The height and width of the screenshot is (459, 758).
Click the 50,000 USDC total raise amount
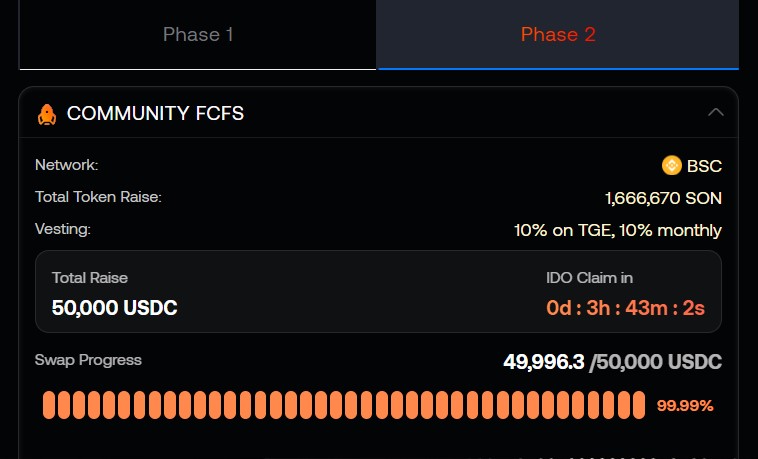coord(114,308)
